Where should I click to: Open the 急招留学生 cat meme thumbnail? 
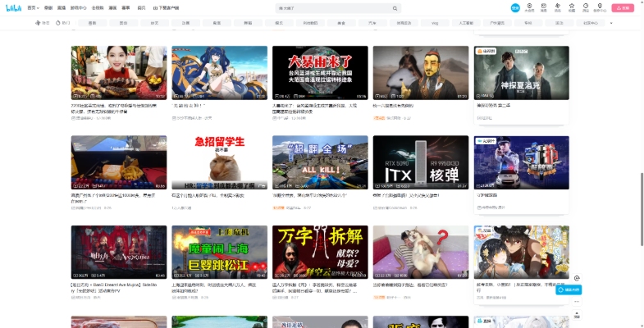coord(219,162)
